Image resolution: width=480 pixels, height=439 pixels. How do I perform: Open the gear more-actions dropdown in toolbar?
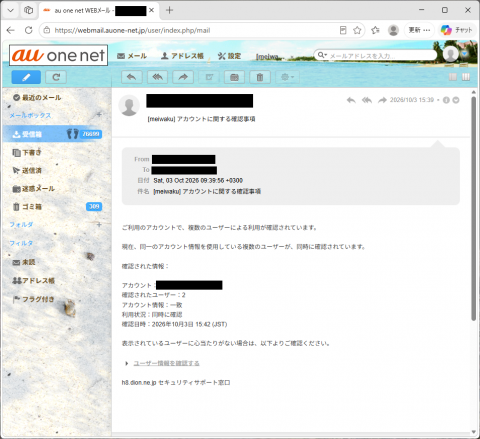[287, 77]
